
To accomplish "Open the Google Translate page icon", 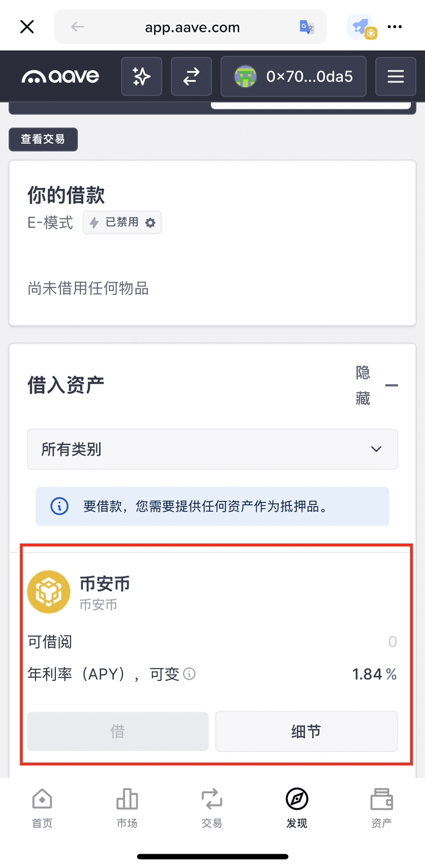I will point(306,27).
